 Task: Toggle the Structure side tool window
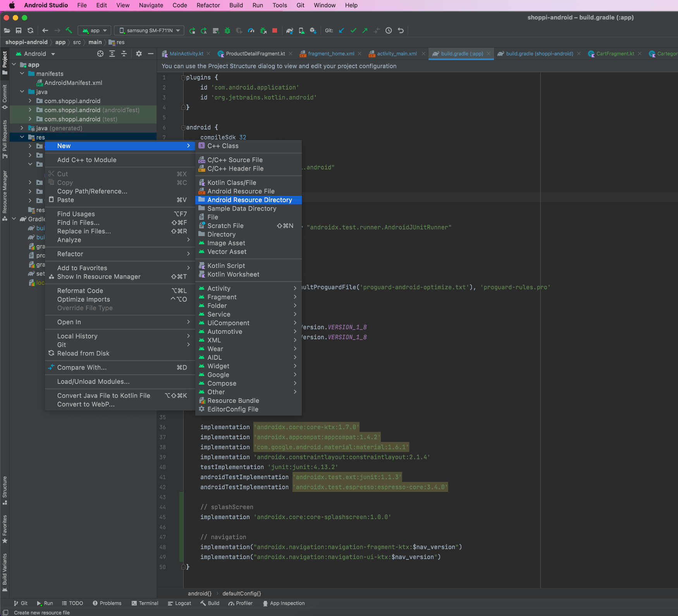pos(5,490)
